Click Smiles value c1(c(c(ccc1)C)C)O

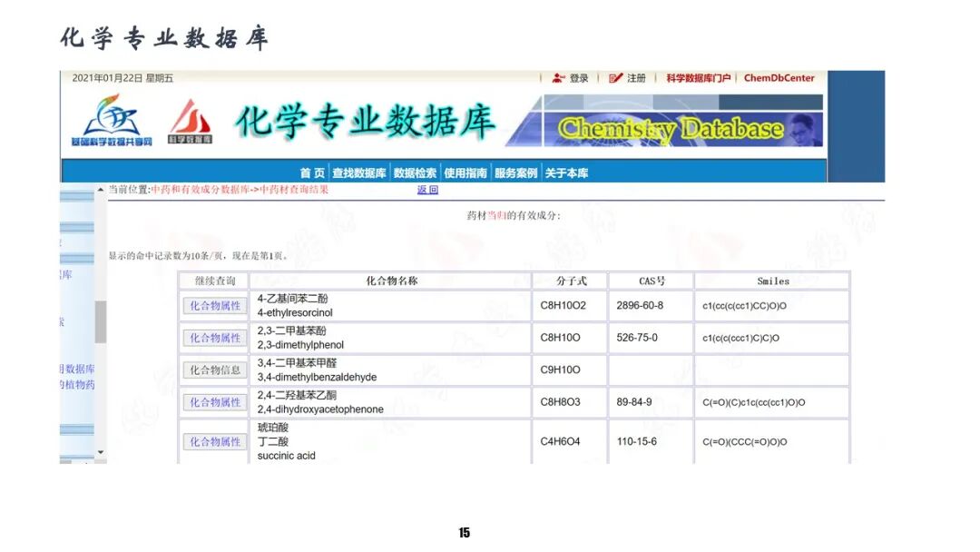[740, 338]
